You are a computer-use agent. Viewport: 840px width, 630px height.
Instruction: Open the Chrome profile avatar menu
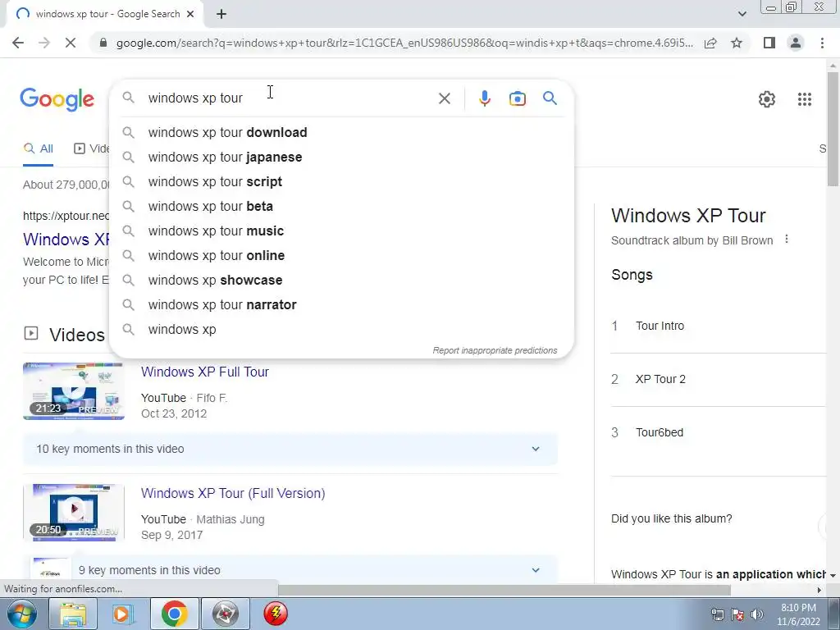tap(796, 43)
